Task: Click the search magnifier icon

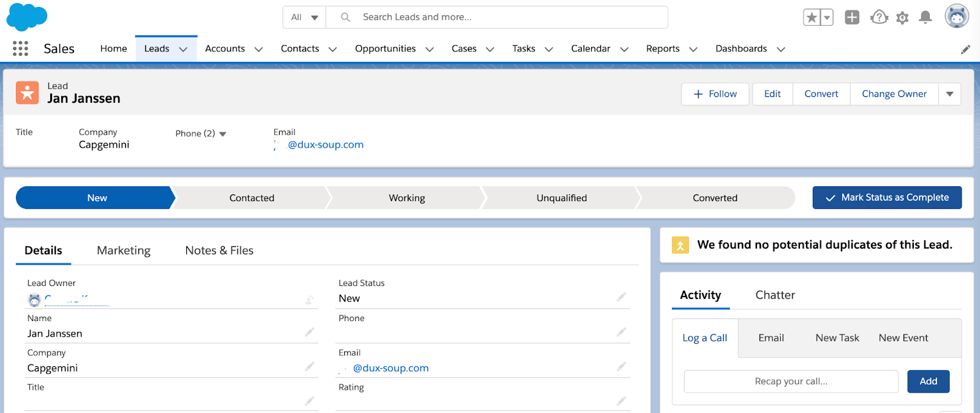Action: click(x=345, y=17)
